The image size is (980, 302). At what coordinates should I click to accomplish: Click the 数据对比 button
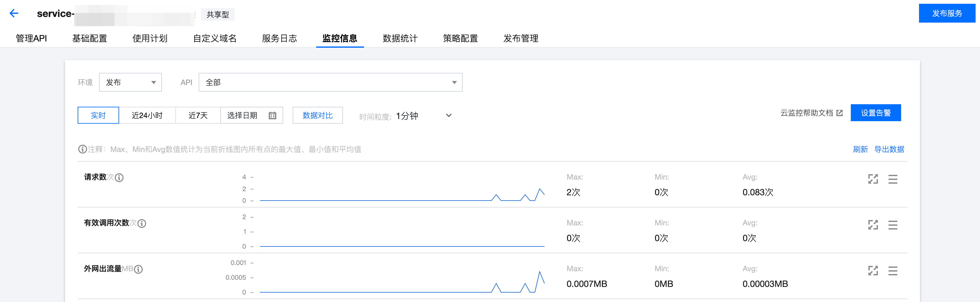318,116
